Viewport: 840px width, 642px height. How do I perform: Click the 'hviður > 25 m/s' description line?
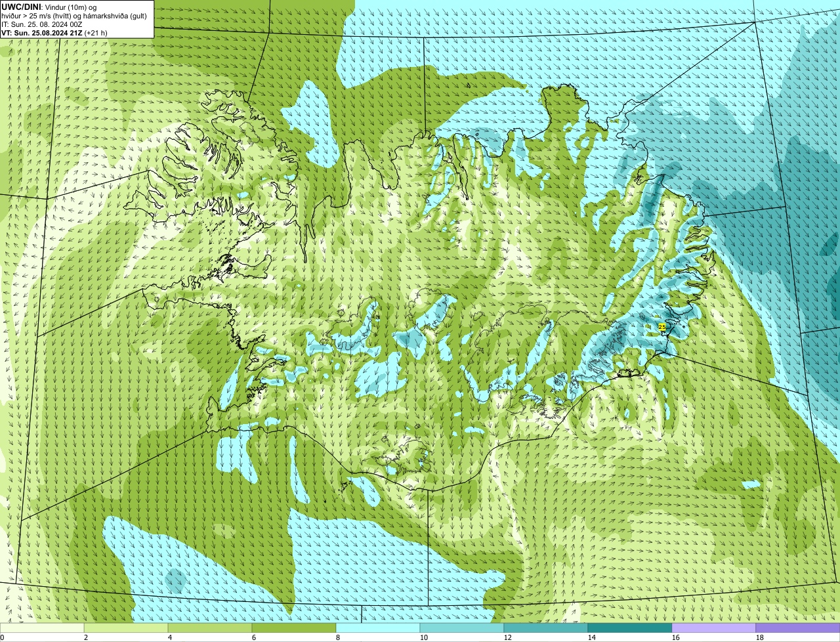click(x=74, y=16)
